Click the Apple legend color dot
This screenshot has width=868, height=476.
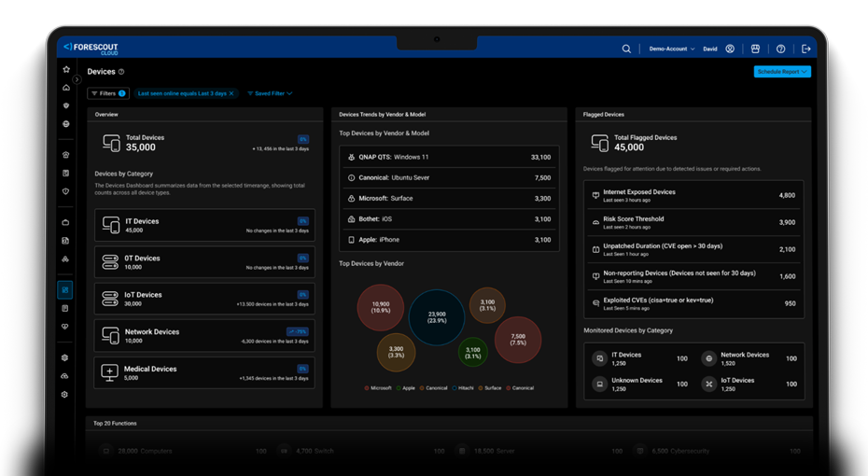pos(399,388)
